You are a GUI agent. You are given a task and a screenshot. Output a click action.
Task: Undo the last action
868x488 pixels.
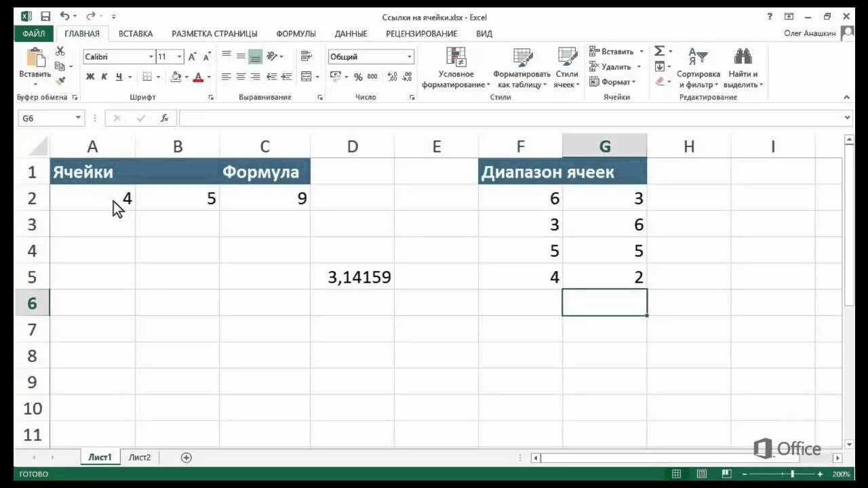64,16
